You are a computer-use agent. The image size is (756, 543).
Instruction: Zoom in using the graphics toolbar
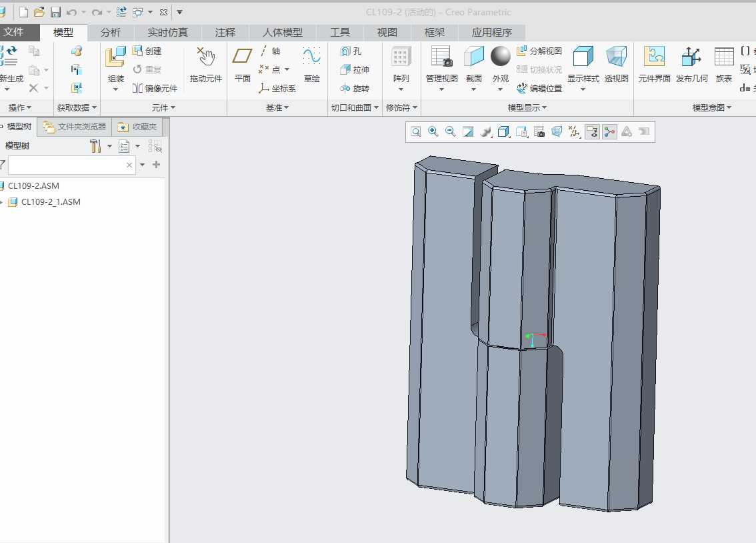coord(433,131)
